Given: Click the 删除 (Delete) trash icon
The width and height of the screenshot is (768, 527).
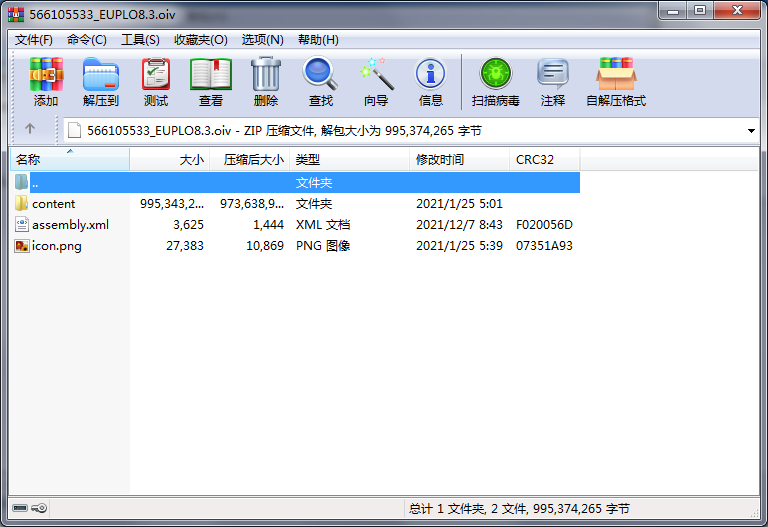Looking at the screenshot, I should point(266,81).
